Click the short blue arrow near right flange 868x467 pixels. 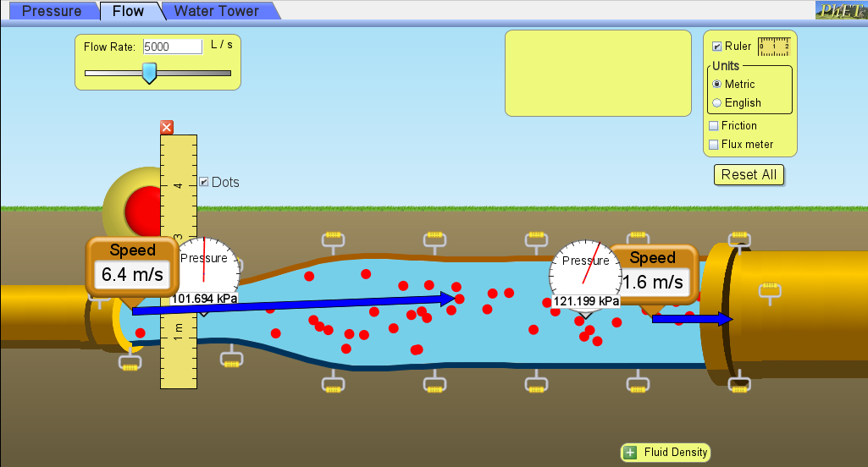[693, 319]
